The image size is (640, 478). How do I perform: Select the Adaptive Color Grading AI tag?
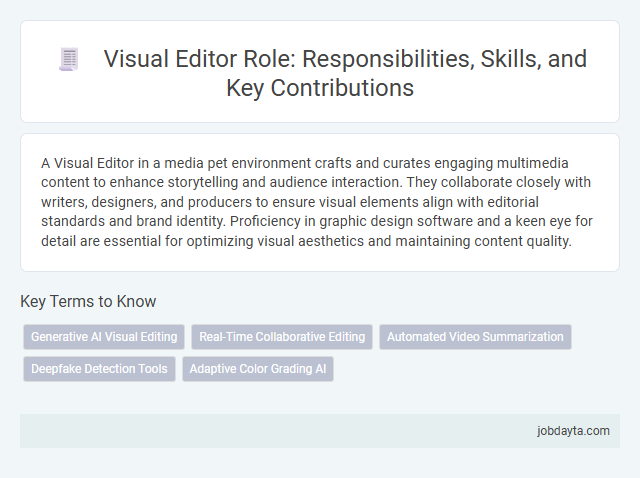tap(258, 369)
